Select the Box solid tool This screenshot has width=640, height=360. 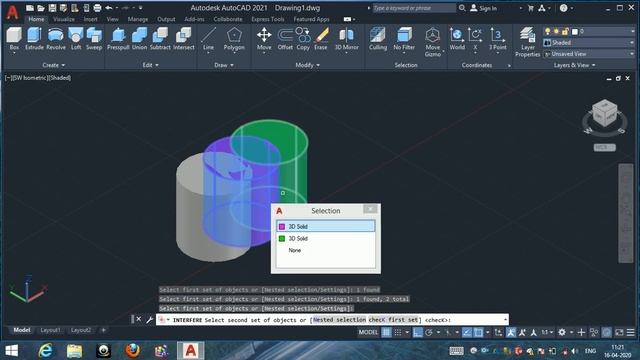pyautogui.click(x=14, y=38)
